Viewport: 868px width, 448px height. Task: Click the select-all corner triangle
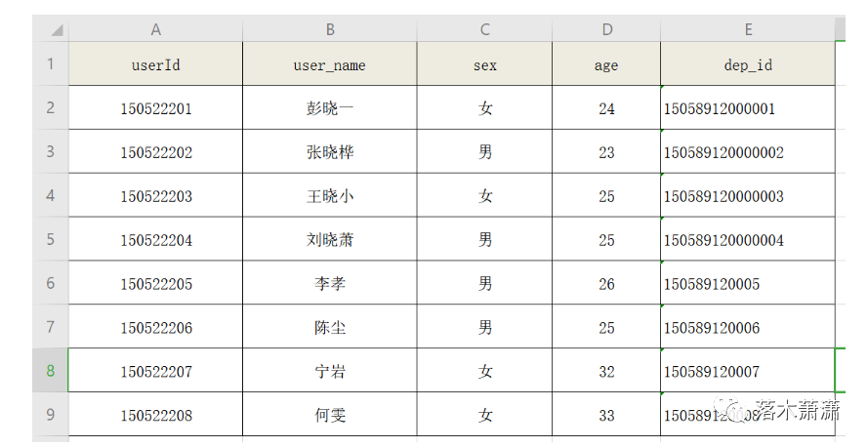point(57,30)
